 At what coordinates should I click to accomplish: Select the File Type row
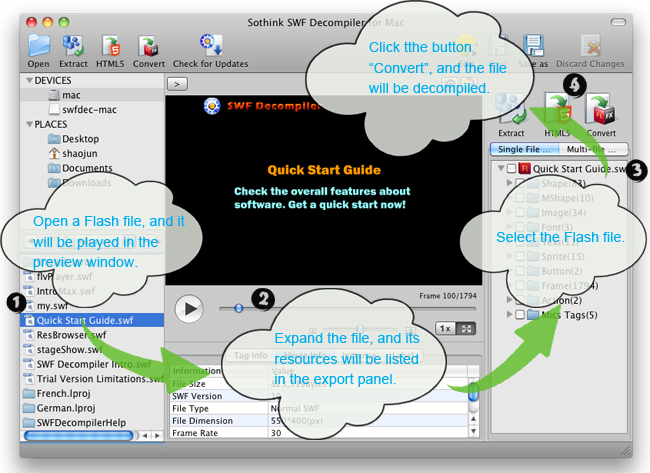(319, 408)
